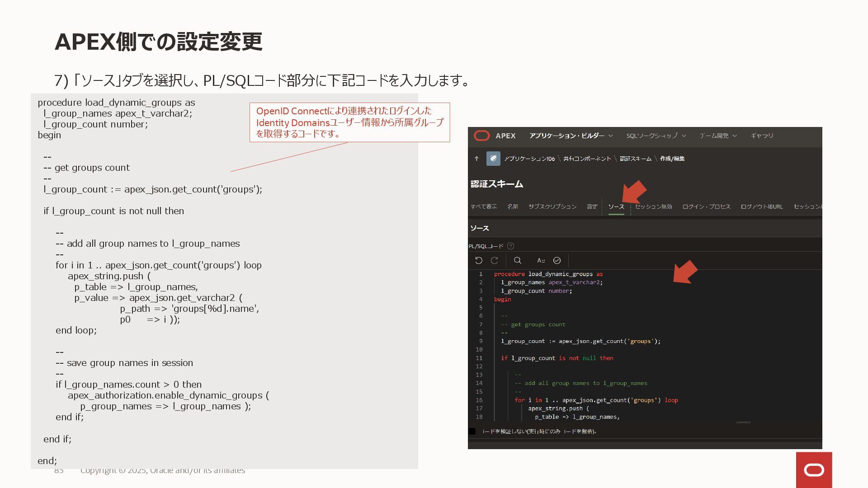Click the red OpenID Connect callout note
This screenshot has height=488, width=868.
(x=349, y=122)
